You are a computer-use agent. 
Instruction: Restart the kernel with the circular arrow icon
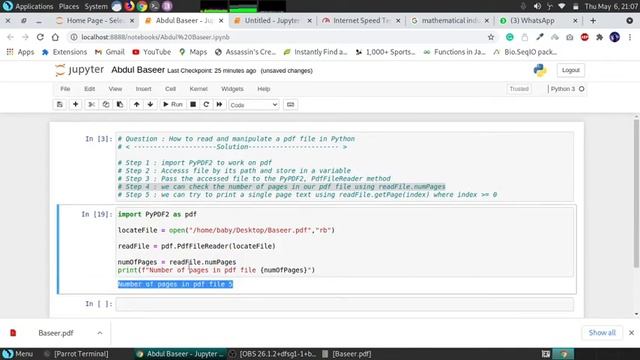coord(206,104)
